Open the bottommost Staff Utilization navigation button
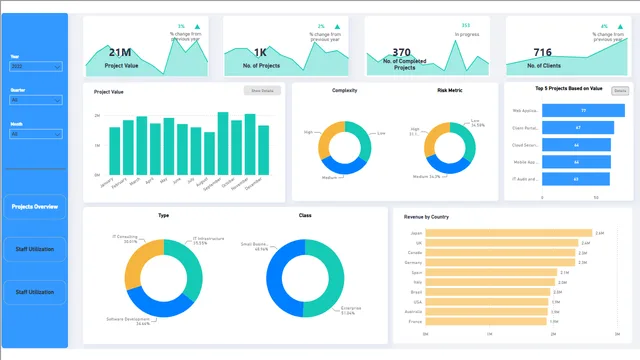Viewport: 640px width, 360px height. 35,292
